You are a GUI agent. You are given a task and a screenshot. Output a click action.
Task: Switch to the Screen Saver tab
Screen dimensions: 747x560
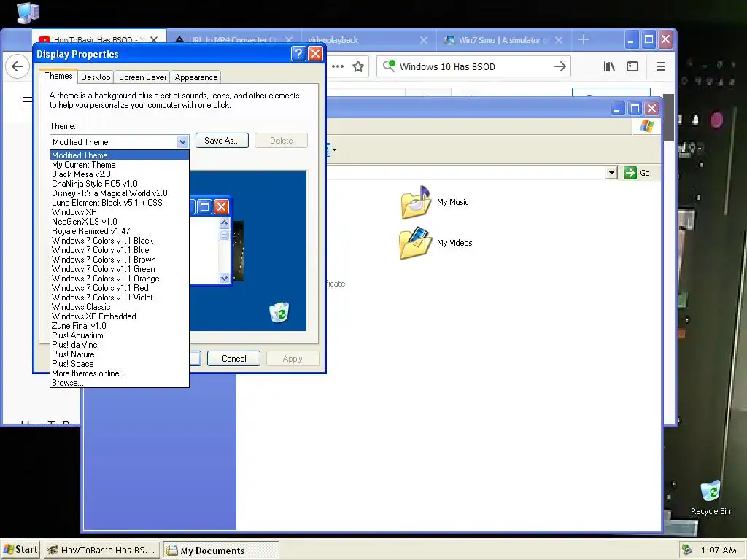pyautogui.click(x=142, y=77)
